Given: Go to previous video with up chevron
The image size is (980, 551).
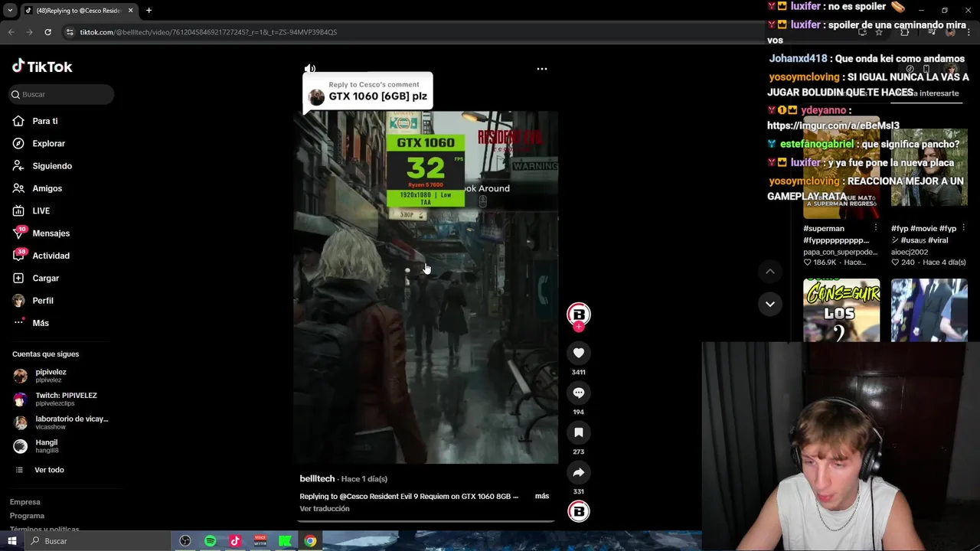Looking at the screenshot, I should click(x=770, y=272).
